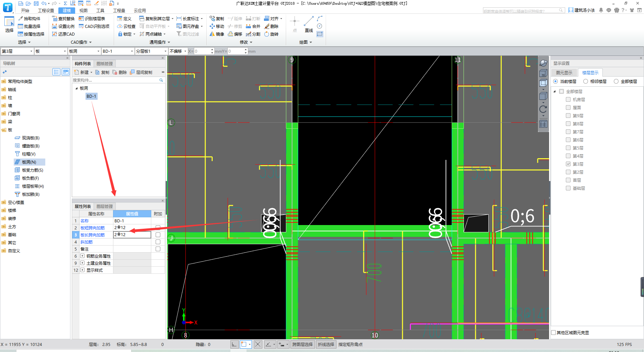Click the view rotate icon on canvas toolbar
644x352 pixels.
pyautogui.click(x=543, y=109)
